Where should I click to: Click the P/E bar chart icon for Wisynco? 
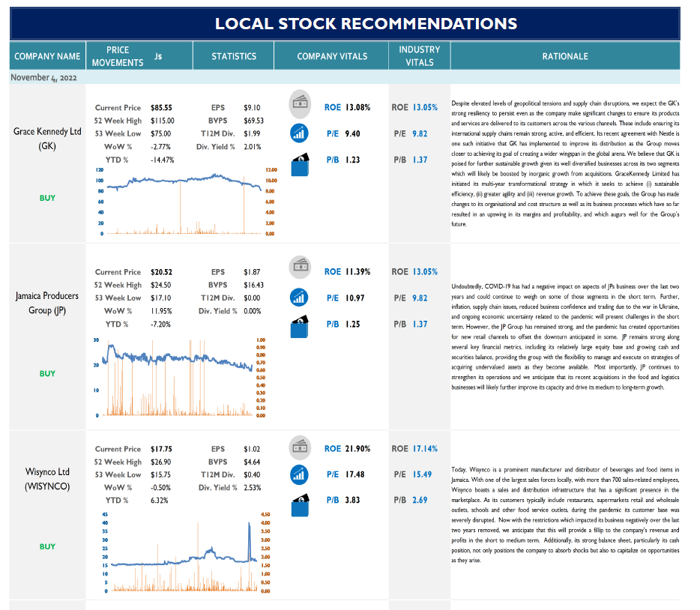pos(299,474)
